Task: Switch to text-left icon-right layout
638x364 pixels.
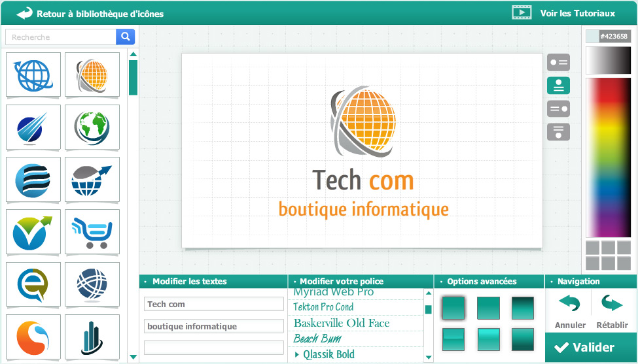Action: tap(558, 108)
